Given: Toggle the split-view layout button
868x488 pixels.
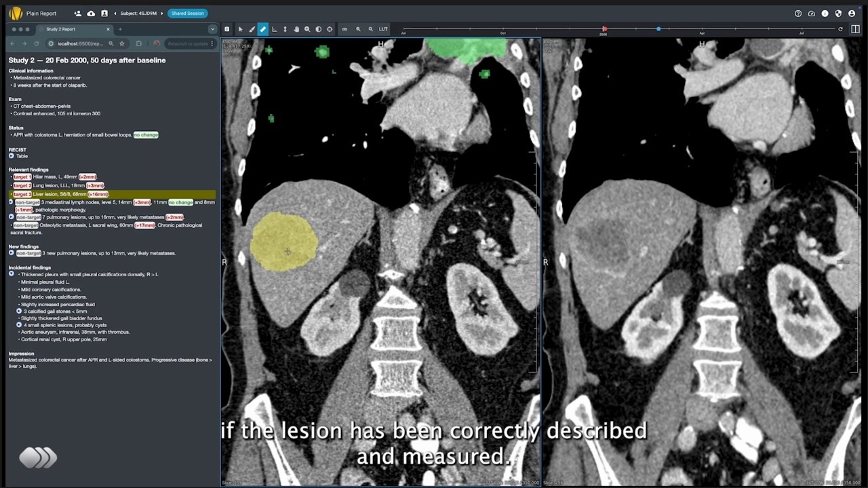Looking at the screenshot, I should pos(855,29).
